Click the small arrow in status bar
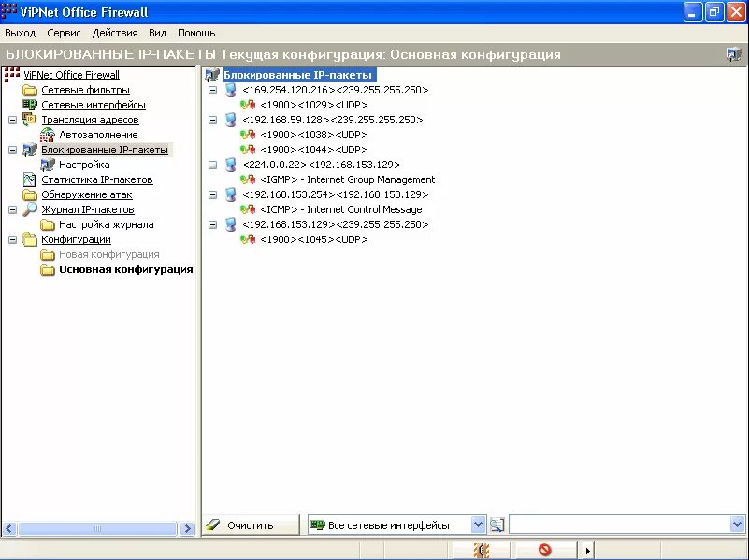The height and width of the screenshot is (560, 749). pos(587,551)
